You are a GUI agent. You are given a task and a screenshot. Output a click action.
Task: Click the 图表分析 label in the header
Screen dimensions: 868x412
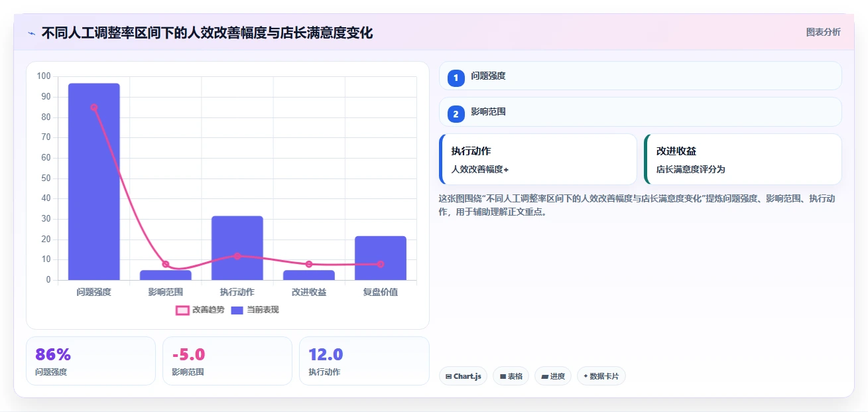pyautogui.click(x=823, y=32)
